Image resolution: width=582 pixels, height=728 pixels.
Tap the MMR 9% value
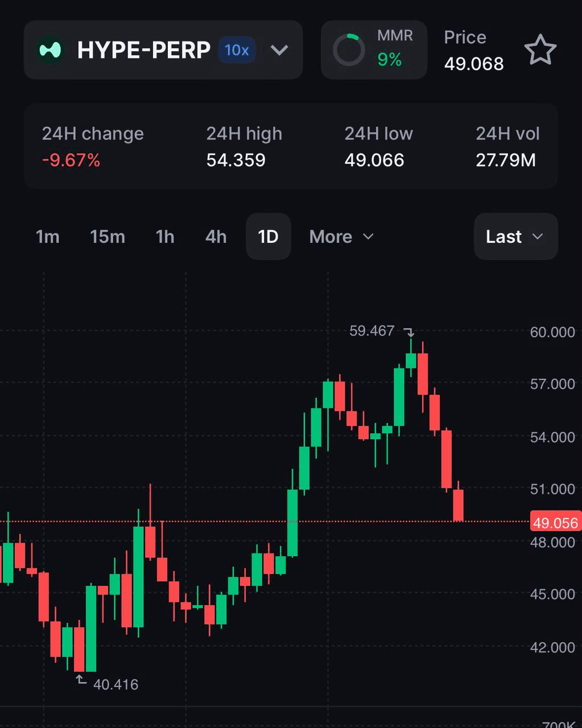tap(390, 60)
